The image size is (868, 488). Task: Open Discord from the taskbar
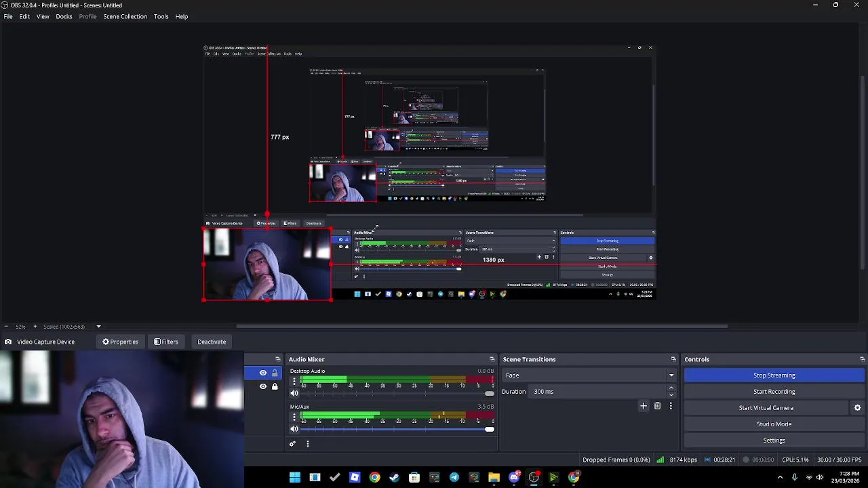(x=514, y=477)
